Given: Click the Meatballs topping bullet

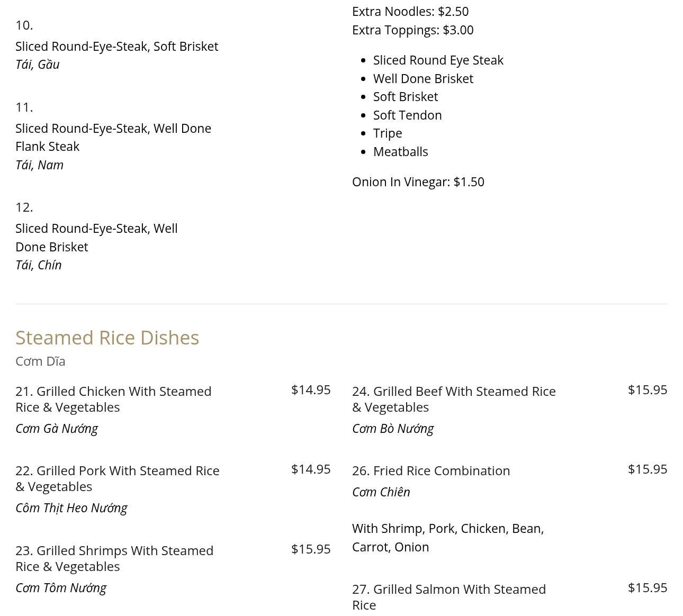Looking at the screenshot, I should [400, 152].
